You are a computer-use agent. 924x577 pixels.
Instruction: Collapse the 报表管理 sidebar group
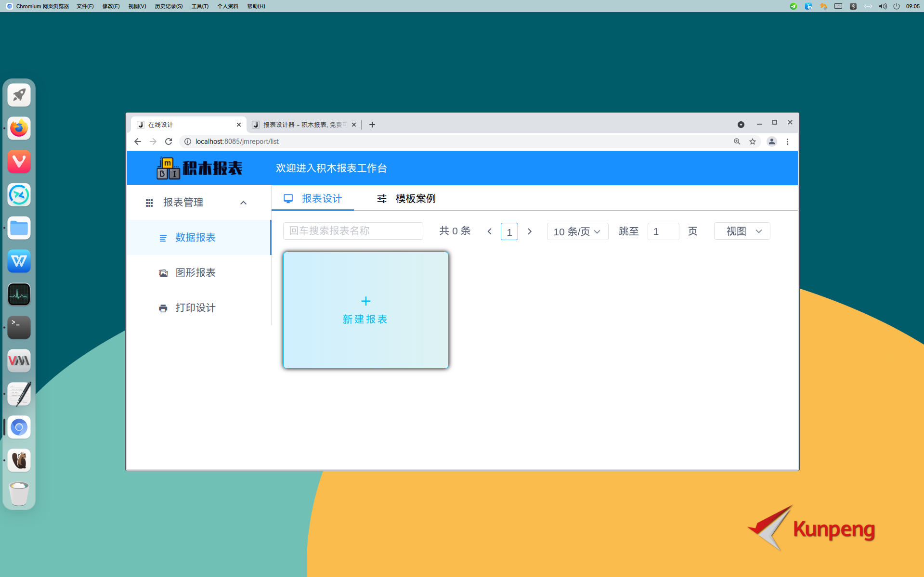(243, 202)
